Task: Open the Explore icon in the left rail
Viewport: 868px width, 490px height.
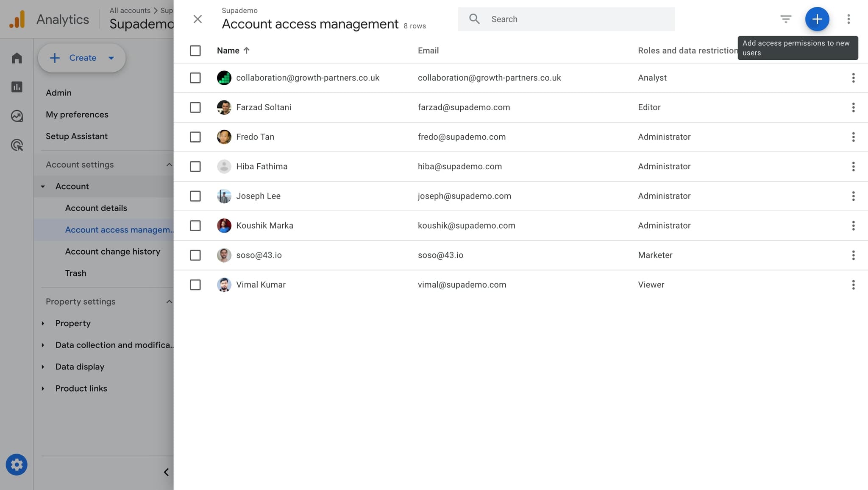Action: 17,116
